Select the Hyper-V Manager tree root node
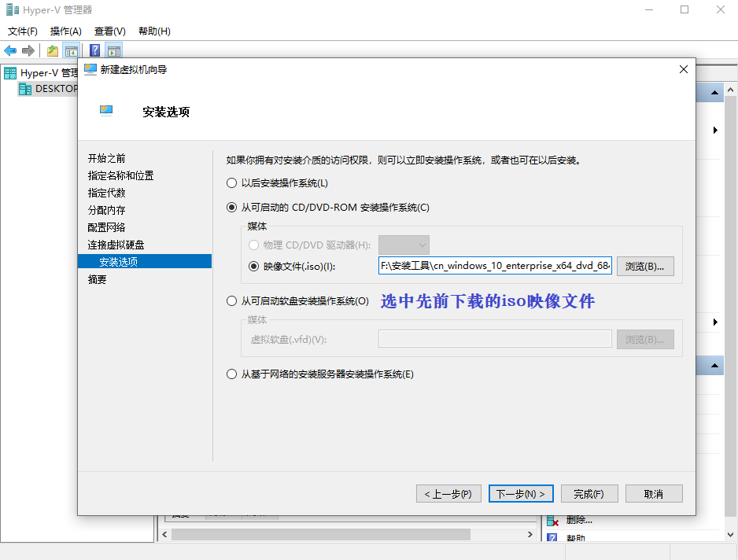 click(x=42, y=73)
